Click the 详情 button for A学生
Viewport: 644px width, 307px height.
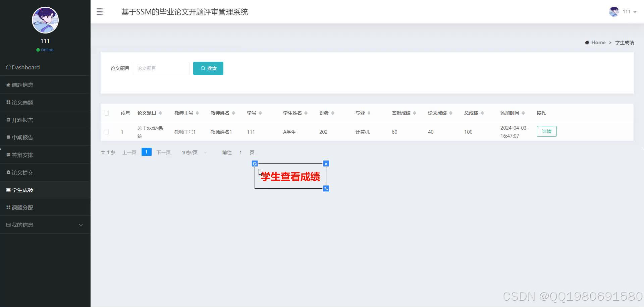pyautogui.click(x=546, y=131)
